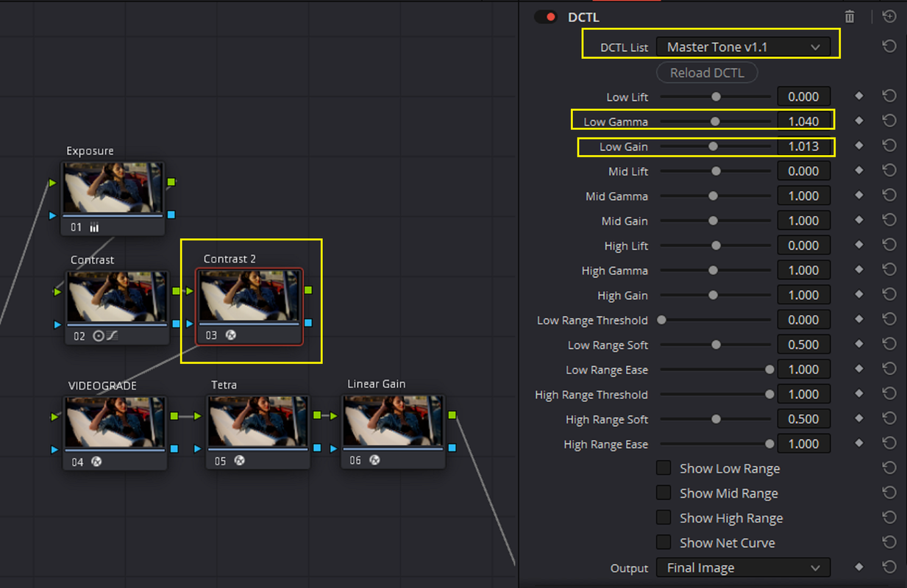
Task: Add keyframe for Low Range Soft
Action: [x=858, y=345]
